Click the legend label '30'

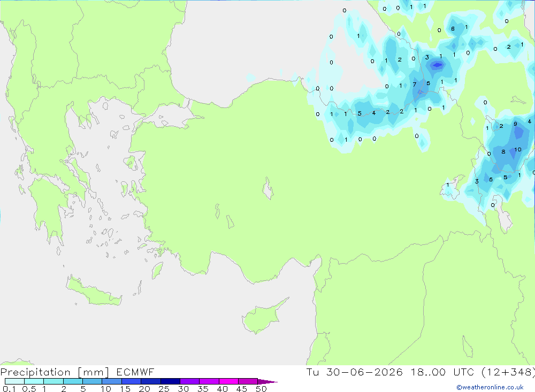pyautogui.click(x=183, y=389)
